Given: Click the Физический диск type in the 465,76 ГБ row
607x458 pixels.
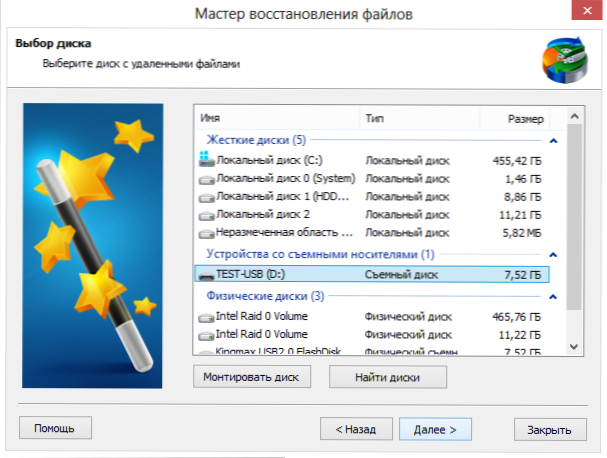Looking at the screenshot, I should pos(408,317).
